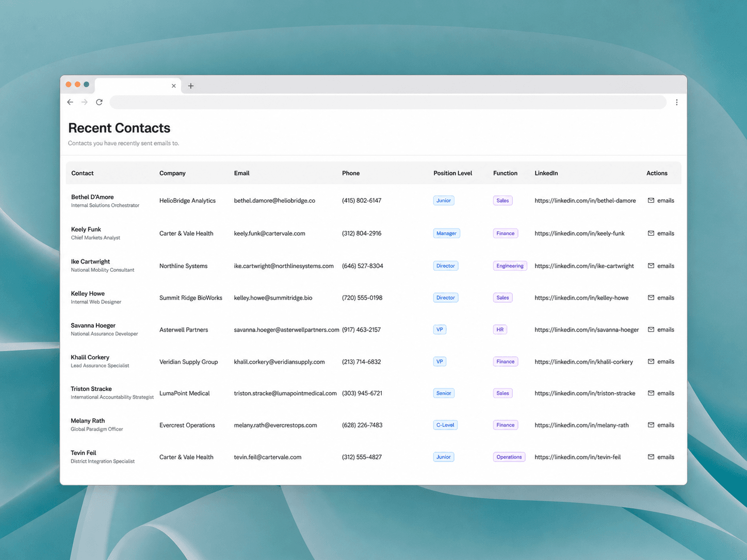Open a new tab with plus icon
The image size is (747, 560).
point(191,86)
